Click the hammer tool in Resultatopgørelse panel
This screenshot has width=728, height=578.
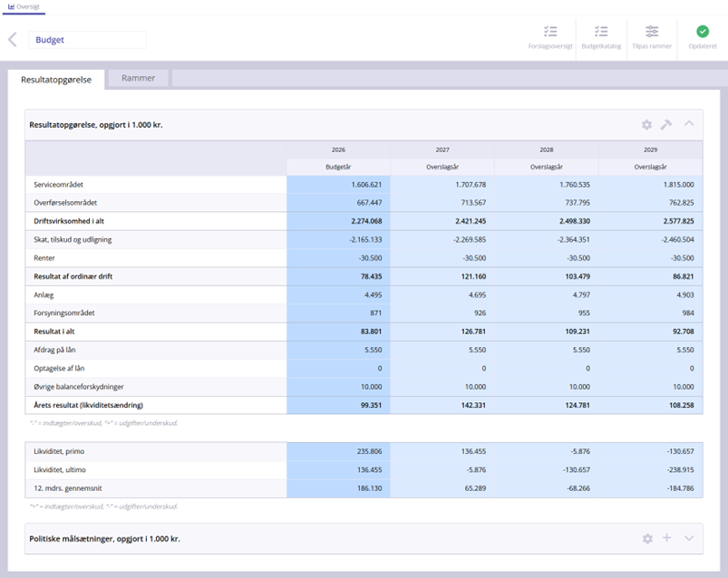pos(666,125)
